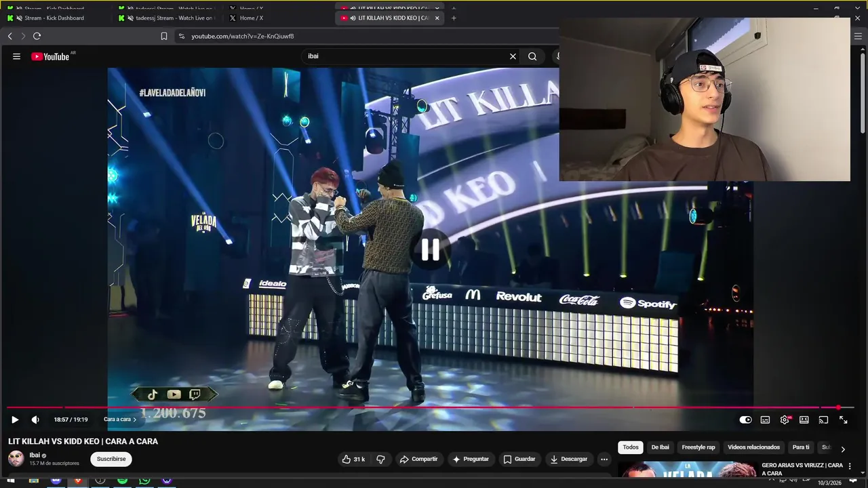
Task: Show more filter chips with the right arrow
Action: pyautogui.click(x=843, y=449)
